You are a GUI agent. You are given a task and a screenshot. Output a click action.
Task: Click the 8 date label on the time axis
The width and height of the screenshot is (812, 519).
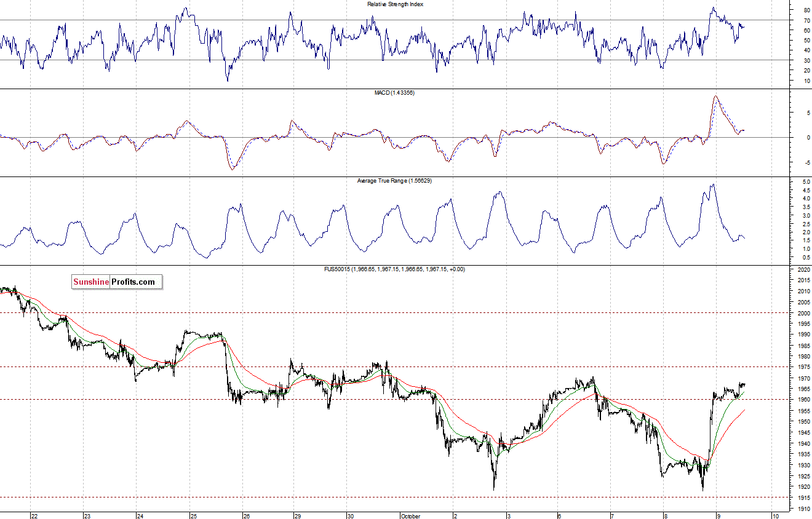pyautogui.click(x=665, y=517)
